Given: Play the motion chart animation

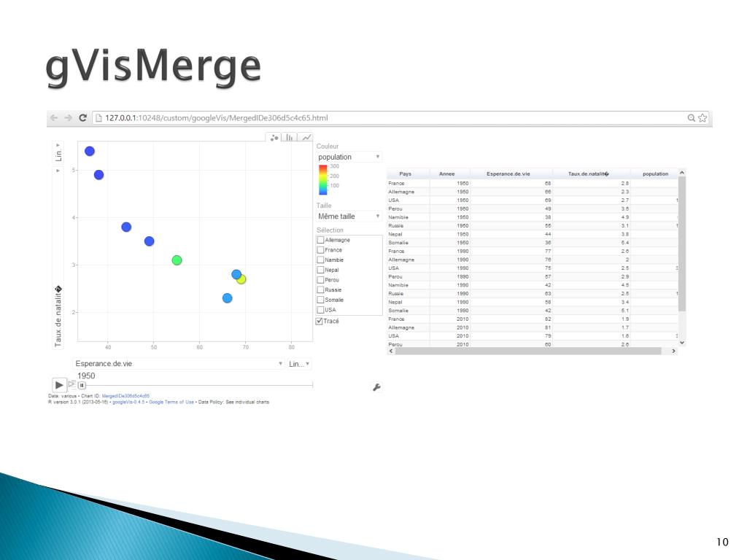Looking at the screenshot, I should coord(58,385).
